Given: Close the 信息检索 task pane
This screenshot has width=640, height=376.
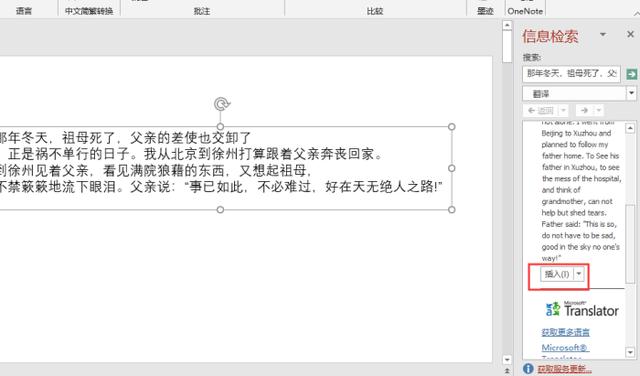Looking at the screenshot, I should 630,34.
